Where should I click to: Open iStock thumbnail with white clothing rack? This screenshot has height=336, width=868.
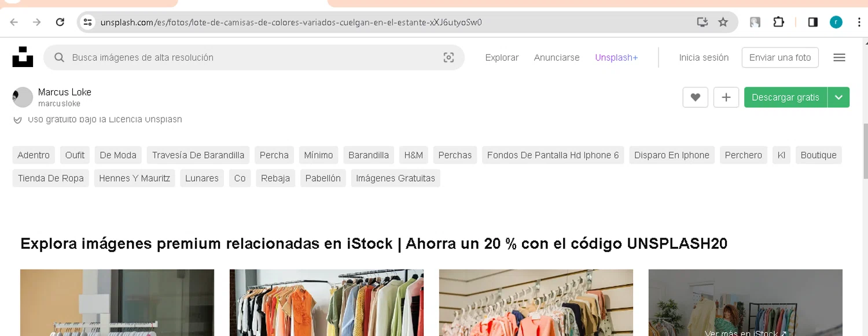[x=117, y=302]
